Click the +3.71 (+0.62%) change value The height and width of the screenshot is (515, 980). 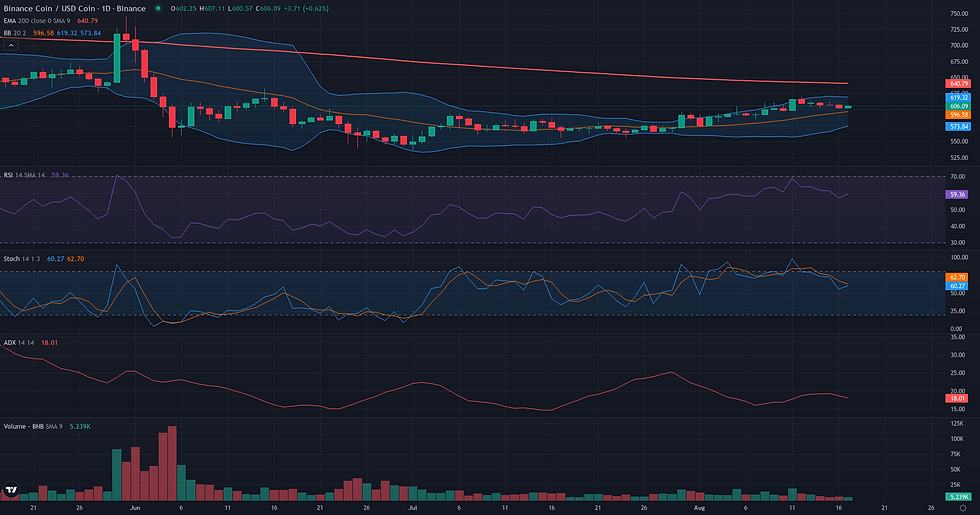pyautogui.click(x=306, y=8)
